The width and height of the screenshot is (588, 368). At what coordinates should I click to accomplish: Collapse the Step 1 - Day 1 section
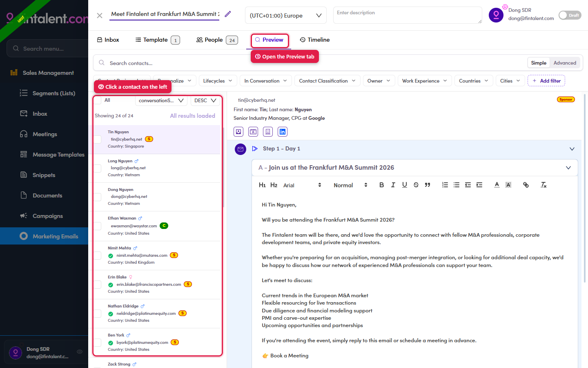pos(572,149)
